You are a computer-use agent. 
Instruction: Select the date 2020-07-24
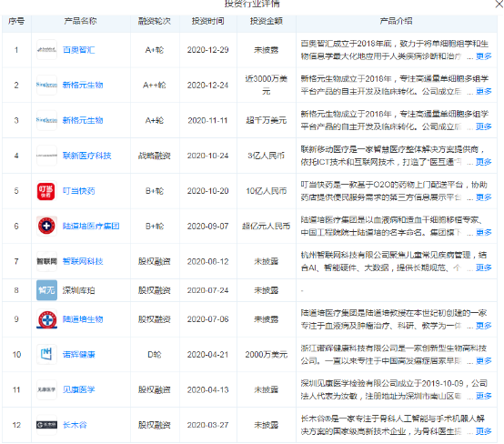pos(208,290)
